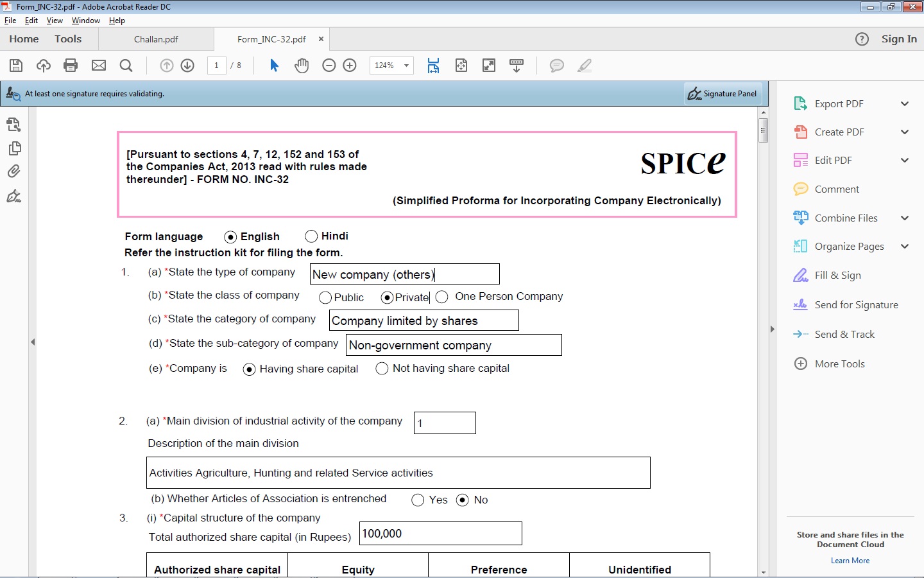The width and height of the screenshot is (924, 578).
Task: Select the Hand tool
Action: coord(302,65)
